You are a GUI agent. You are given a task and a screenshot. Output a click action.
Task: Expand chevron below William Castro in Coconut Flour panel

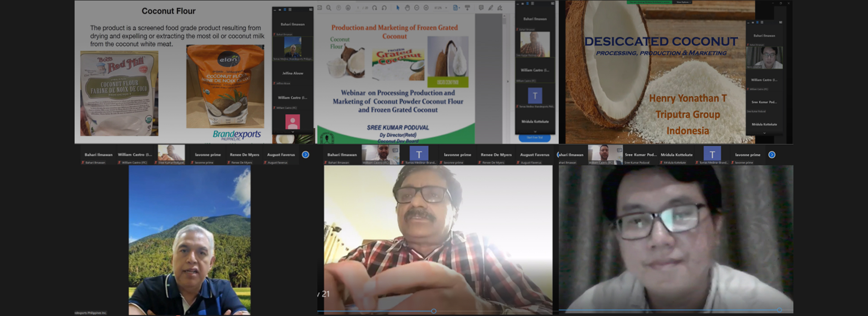tap(292, 132)
